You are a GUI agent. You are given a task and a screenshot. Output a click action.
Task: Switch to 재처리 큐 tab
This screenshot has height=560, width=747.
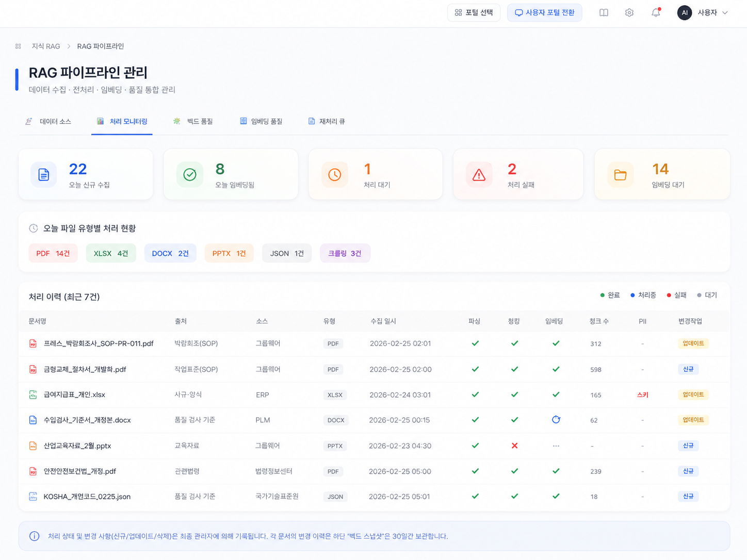tap(327, 121)
